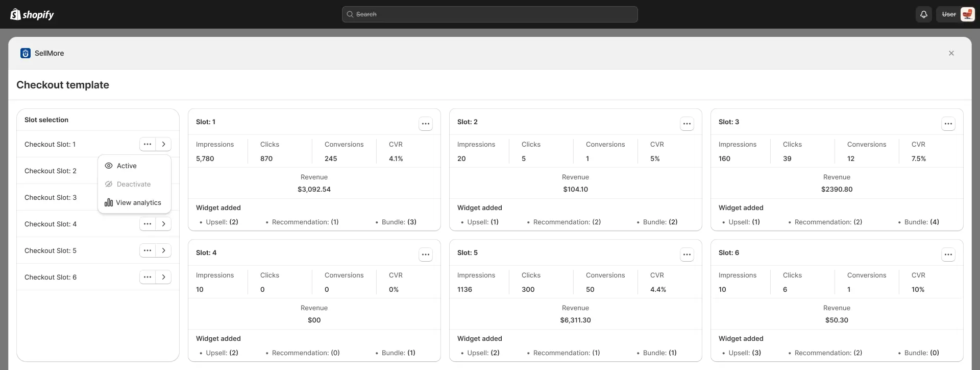The height and width of the screenshot is (370, 980).
Task: Expand Checkout Slot: 6 with chevron arrow
Action: point(163,277)
